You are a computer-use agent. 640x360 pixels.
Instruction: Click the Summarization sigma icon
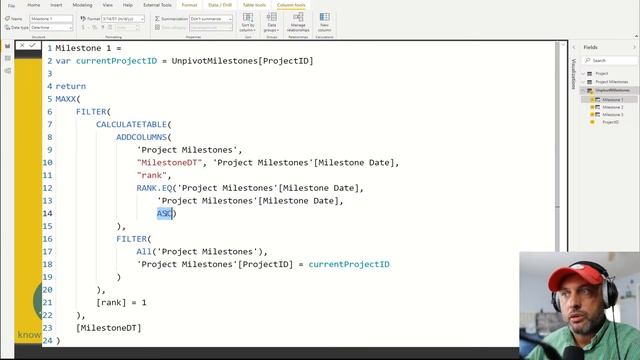pyautogui.click(x=157, y=19)
